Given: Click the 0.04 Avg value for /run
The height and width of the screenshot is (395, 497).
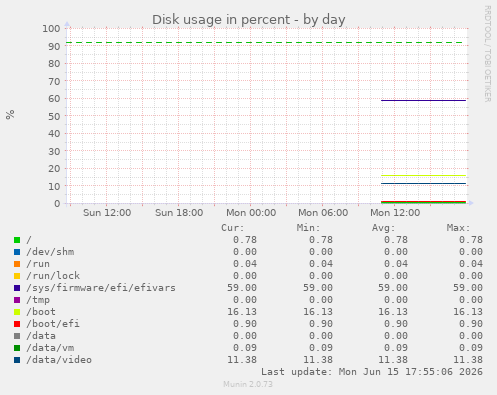Looking at the screenshot, I should click(x=396, y=264).
